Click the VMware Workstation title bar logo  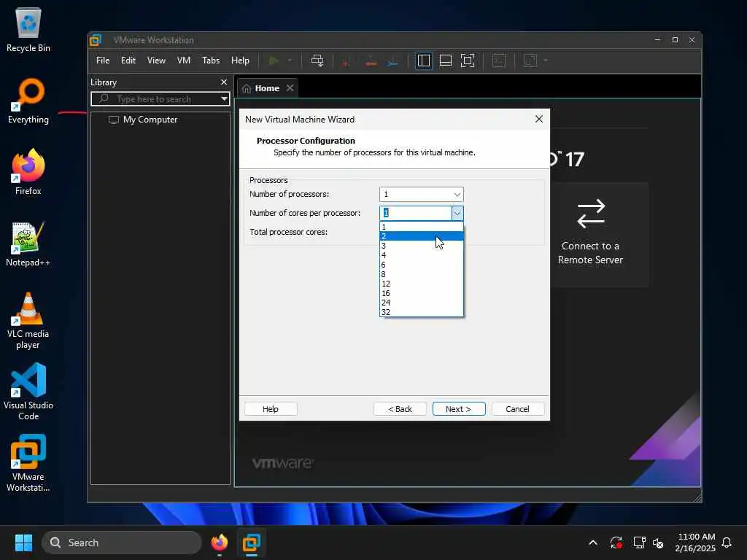click(x=96, y=40)
